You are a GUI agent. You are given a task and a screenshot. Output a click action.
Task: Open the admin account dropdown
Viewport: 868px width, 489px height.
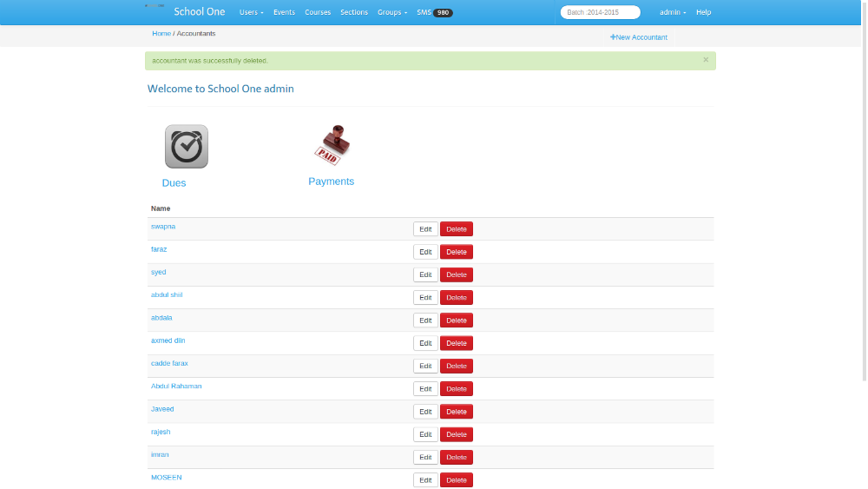tap(673, 13)
